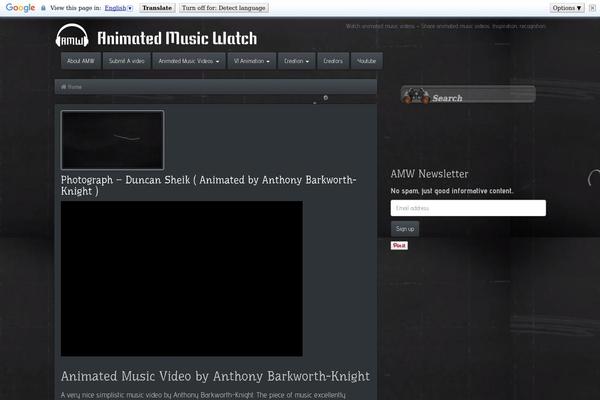600x400 pixels.
Task: Focus the Email address input field
Action: tap(468, 208)
